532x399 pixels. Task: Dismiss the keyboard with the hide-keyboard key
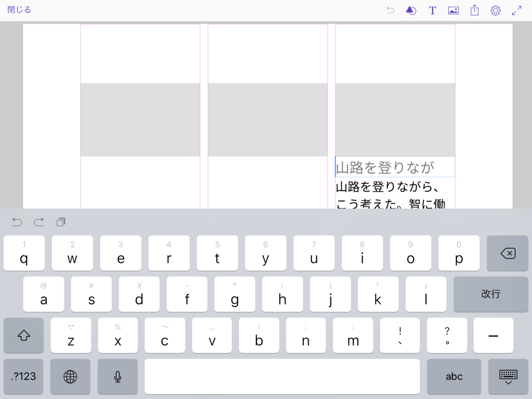[508, 376]
